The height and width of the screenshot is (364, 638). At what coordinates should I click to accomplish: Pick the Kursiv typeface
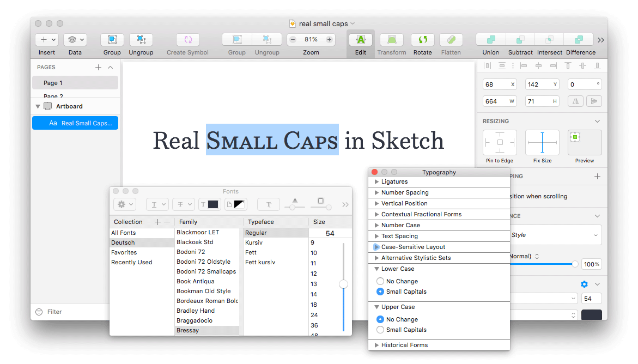[x=276, y=242]
